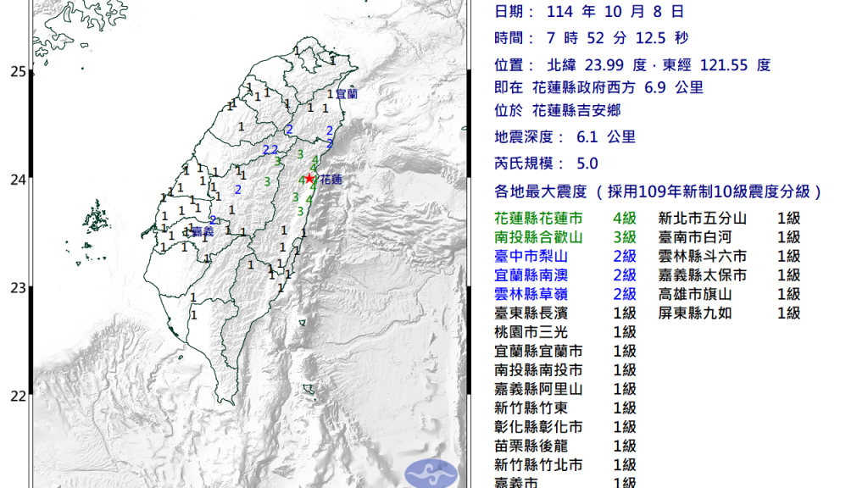Select the 臺中市梨山 2級 entry
The width and height of the screenshot is (868, 488).
pos(565,256)
